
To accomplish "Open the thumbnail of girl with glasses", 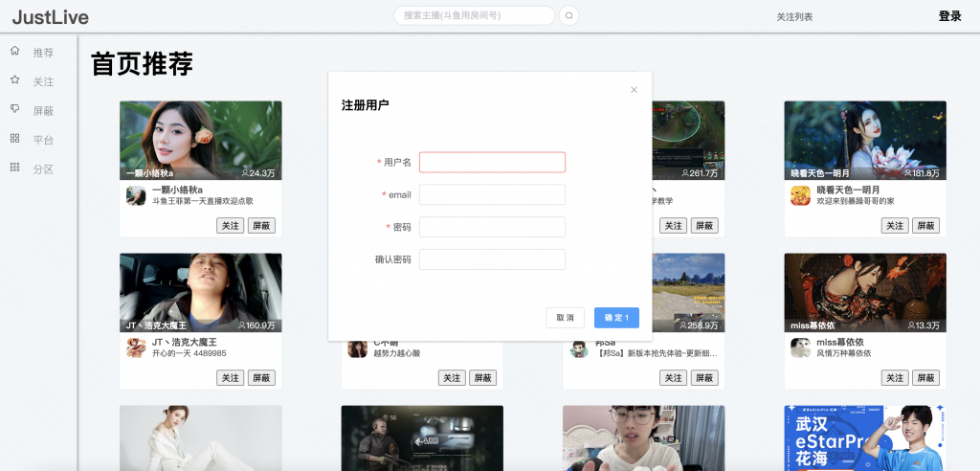I will (x=644, y=437).
